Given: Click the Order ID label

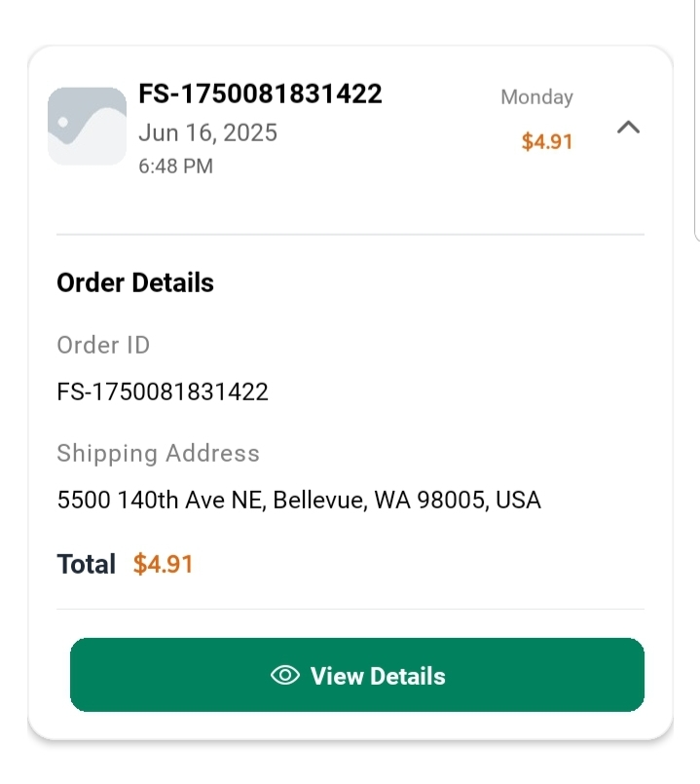Looking at the screenshot, I should point(103,345).
